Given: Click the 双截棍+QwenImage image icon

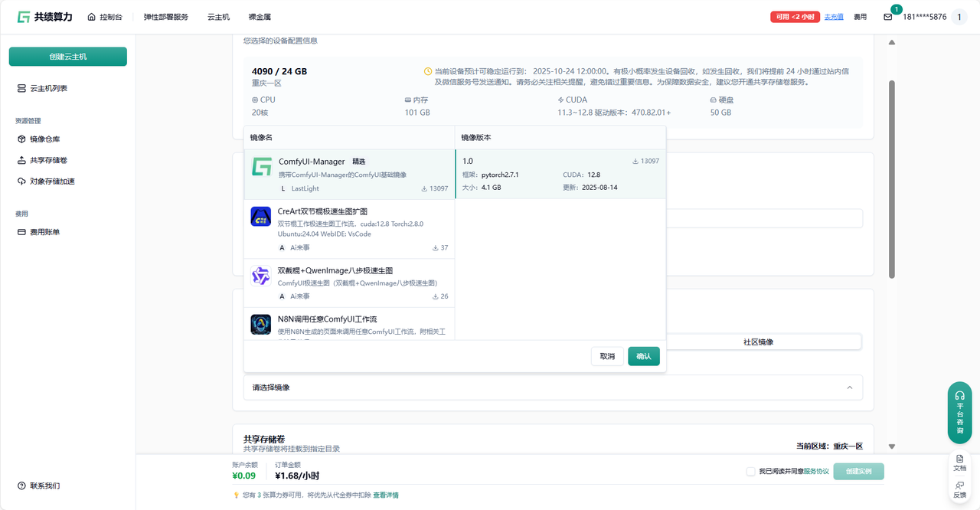Looking at the screenshot, I should tap(261, 276).
